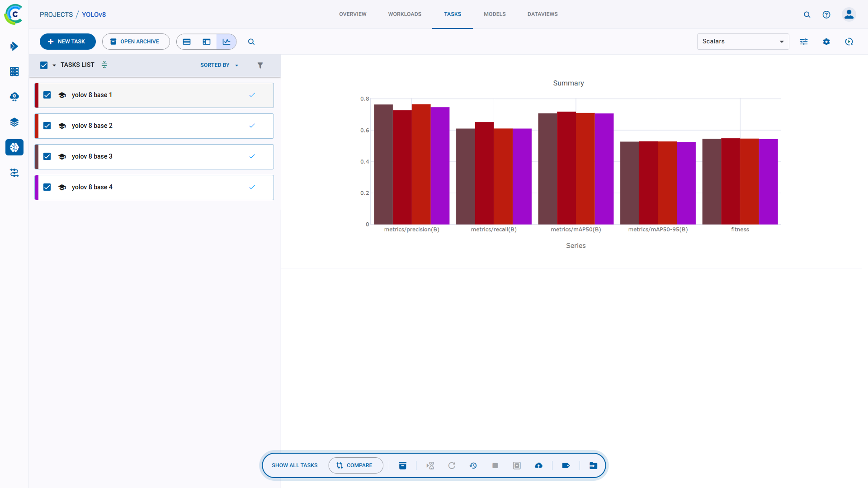Toggle the select-all tasks checkbox

coord(44,65)
